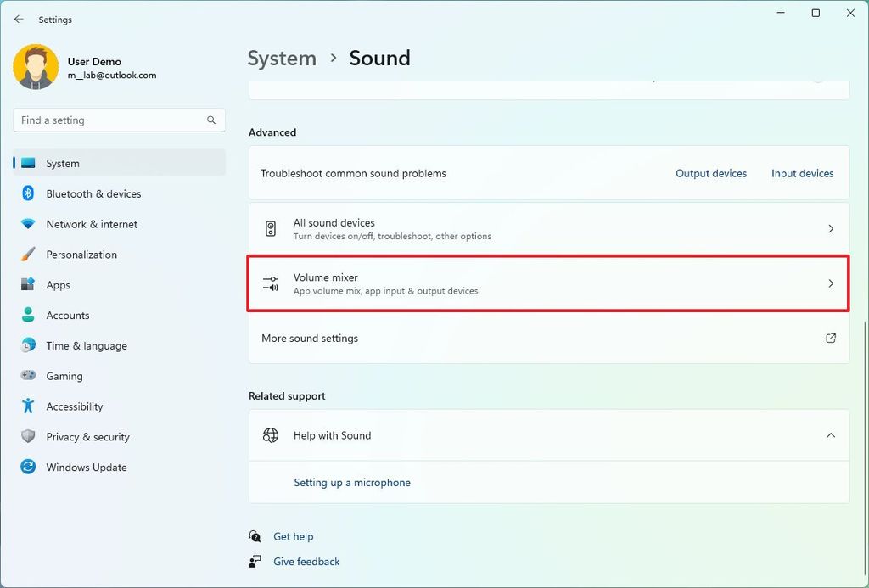Click the Get help question mark icon
The height and width of the screenshot is (588, 869).
255,536
